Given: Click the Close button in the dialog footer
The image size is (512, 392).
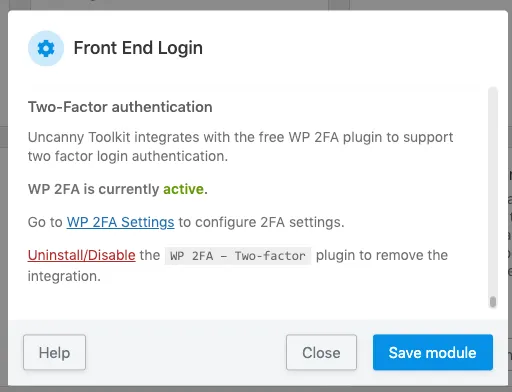Looking at the screenshot, I should coord(321,352).
